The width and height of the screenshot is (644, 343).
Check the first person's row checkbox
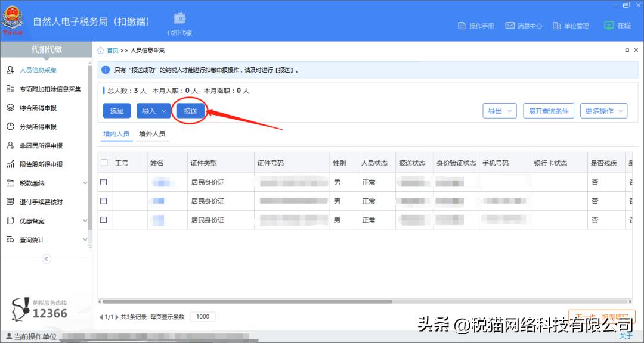pos(103,182)
